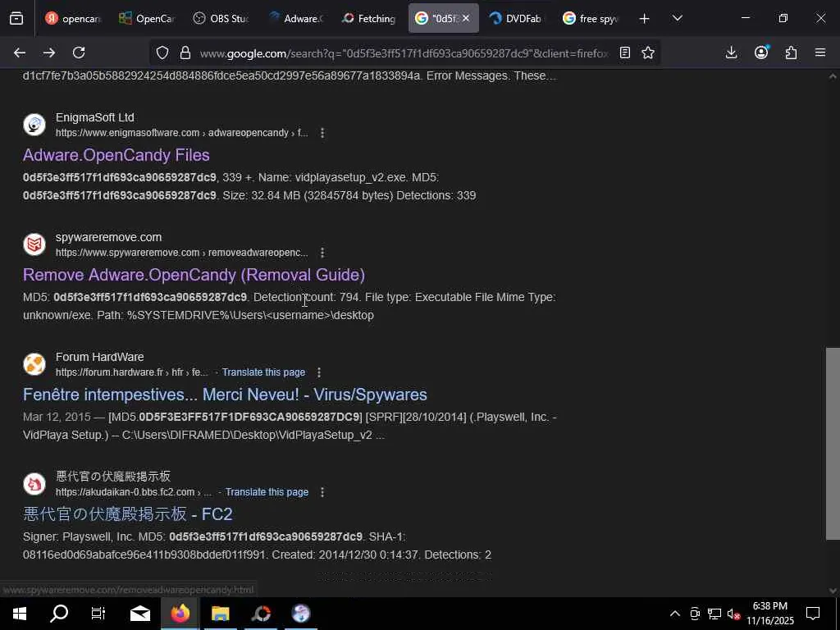The image size is (840, 630).
Task: Open the Firefox account icon
Action: pyautogui.click(x=761, y=52)
